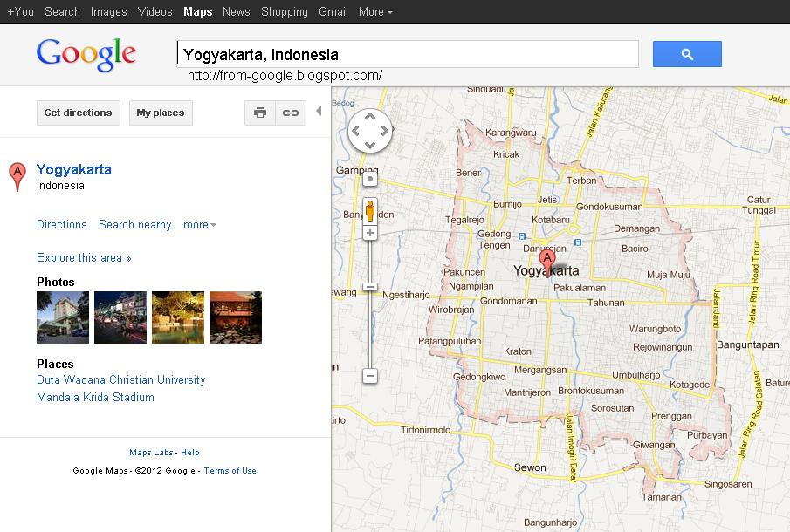This screenshot has height=532, width=790.
Task: Open the Search menu item
Action: [62, 11]
